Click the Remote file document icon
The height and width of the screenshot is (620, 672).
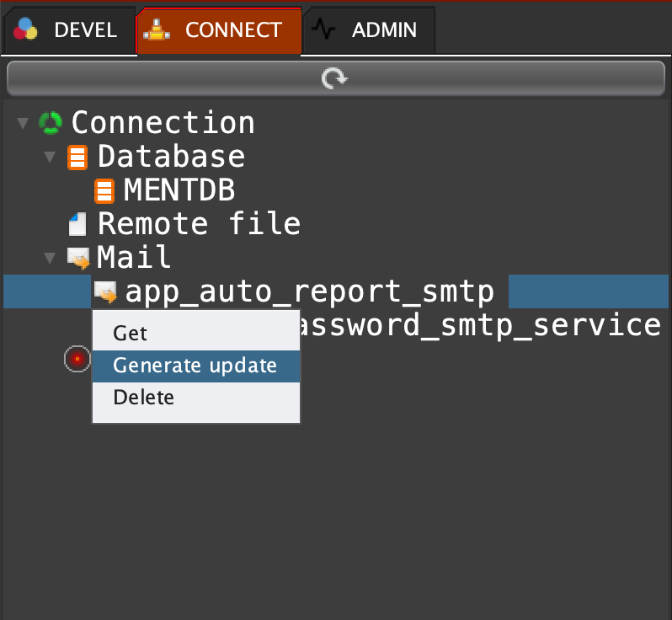point(77,224)
